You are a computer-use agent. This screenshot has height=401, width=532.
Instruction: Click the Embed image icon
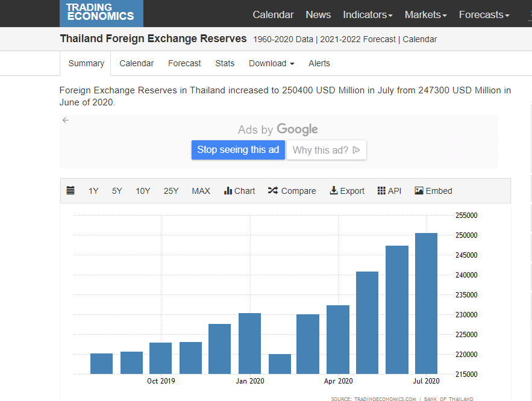[x=419, y=191]
